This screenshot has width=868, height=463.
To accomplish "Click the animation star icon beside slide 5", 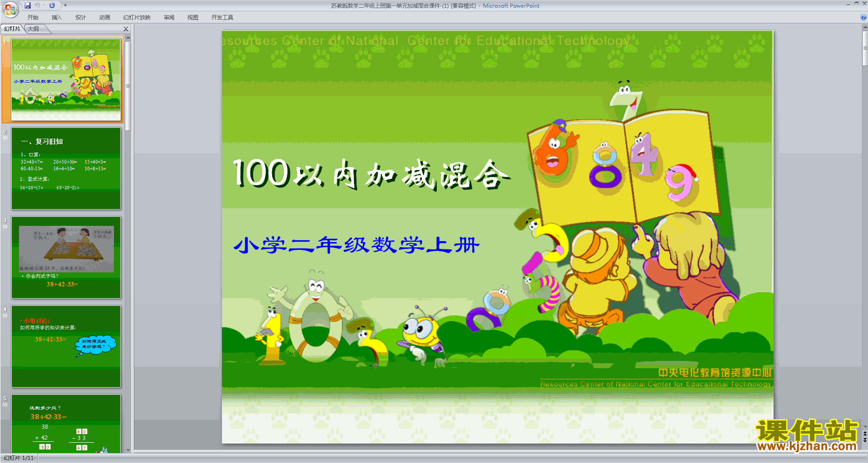I will click(5, 404).
